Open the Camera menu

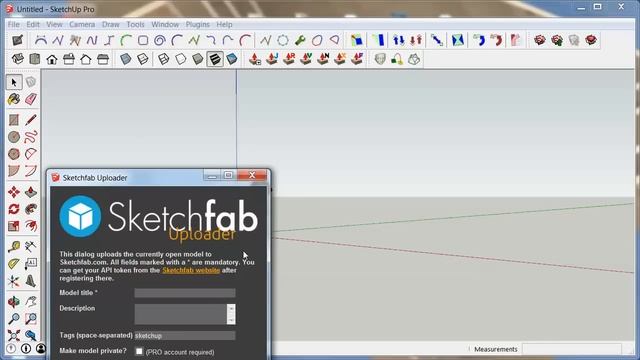(x=82, y=24)
